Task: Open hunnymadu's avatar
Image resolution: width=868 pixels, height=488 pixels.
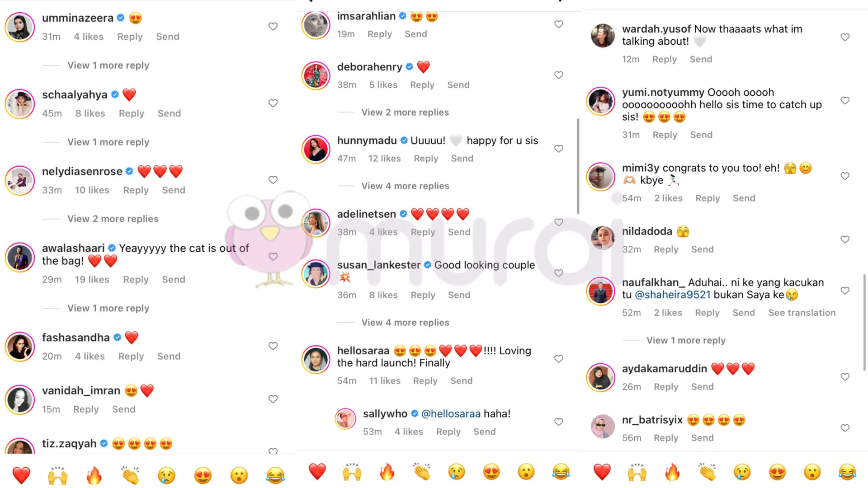Action: pos(316,149)
